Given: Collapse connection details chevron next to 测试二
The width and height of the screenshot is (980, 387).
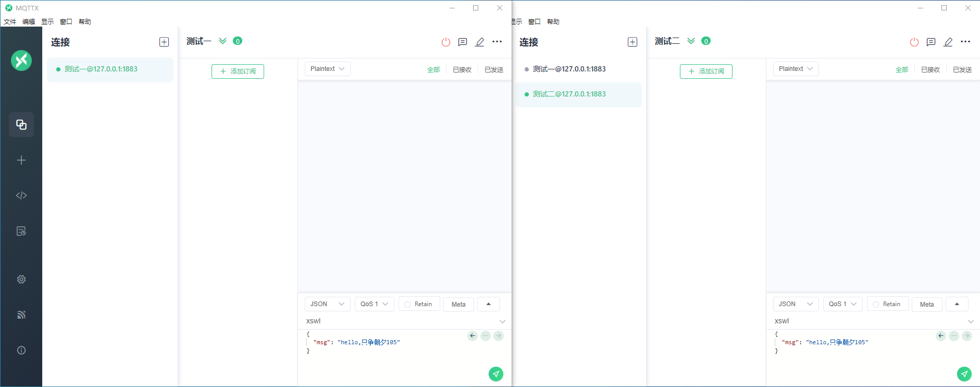Looking at the screenshot, I should pyautogui.click(x=691, y=41).
